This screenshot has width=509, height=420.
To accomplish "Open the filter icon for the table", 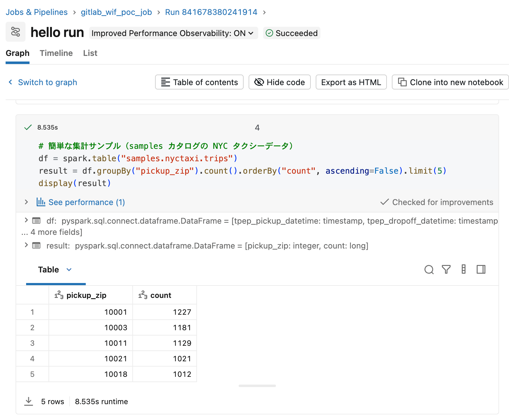I will point(446,269).
